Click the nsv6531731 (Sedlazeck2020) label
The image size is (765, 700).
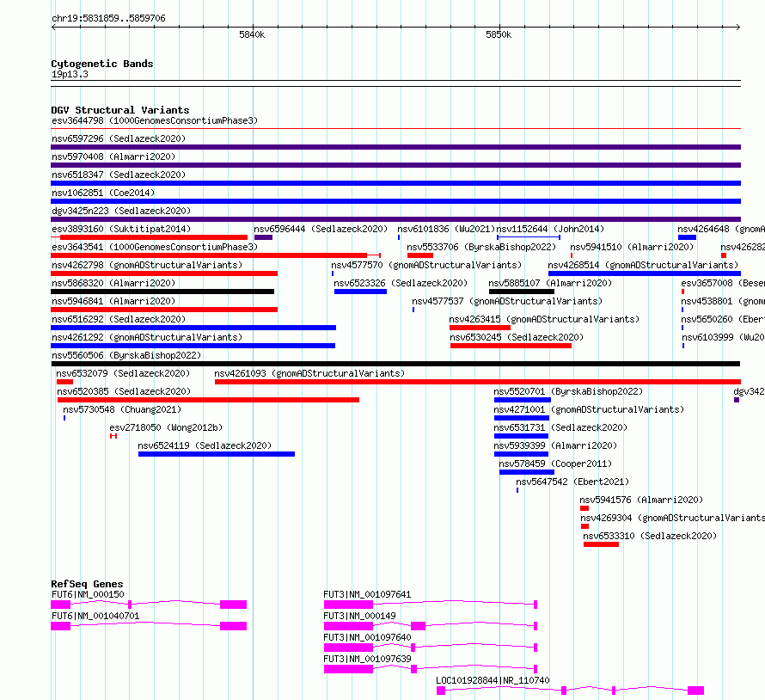pos(560,427)
